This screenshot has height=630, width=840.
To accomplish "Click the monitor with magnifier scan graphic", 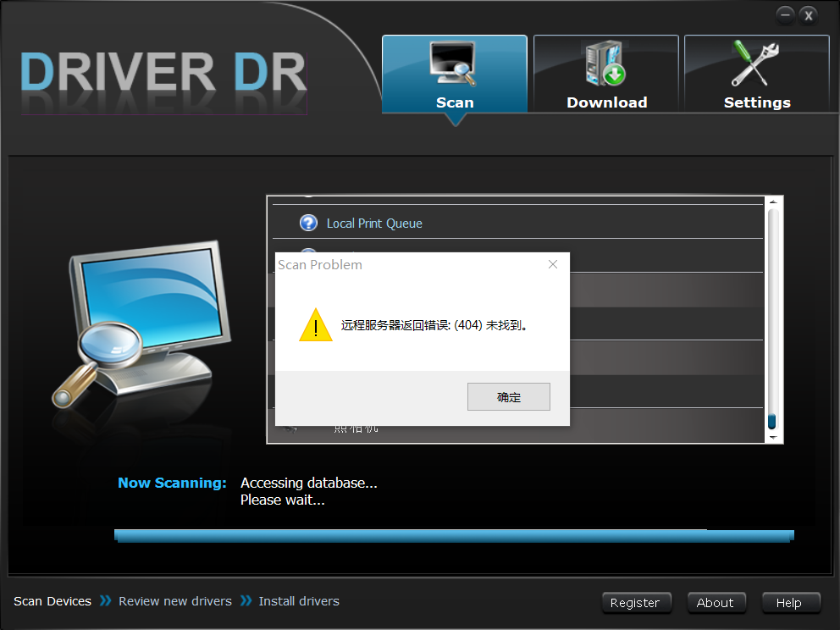I will click(141, 324).
